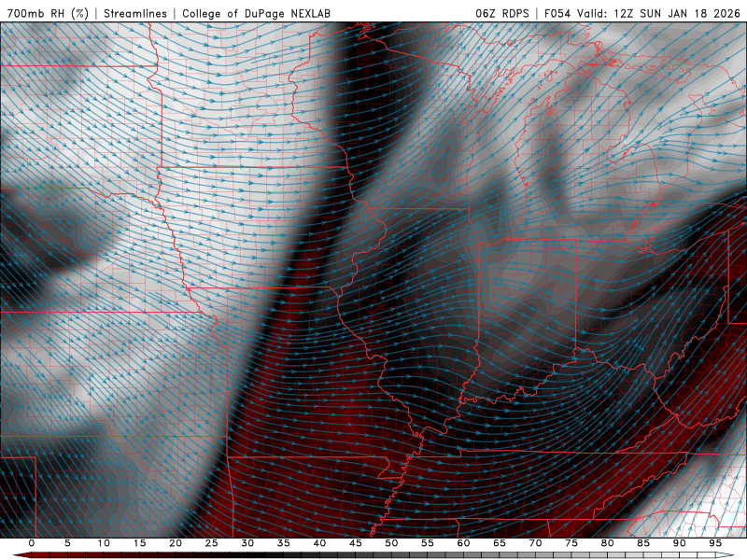Click the '10' value on the colorbar scale
This screenshot has width=747, height=560.
click(104, 543)
